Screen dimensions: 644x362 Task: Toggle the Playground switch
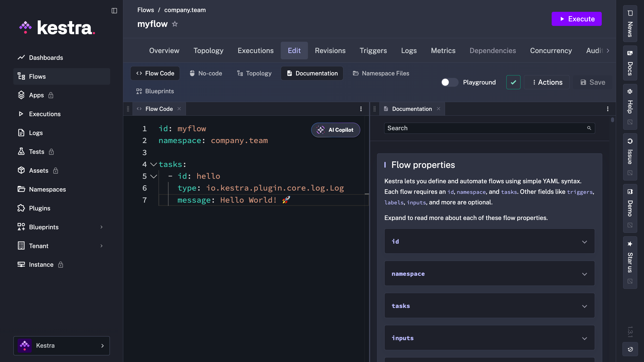click(x=449, y=82)
